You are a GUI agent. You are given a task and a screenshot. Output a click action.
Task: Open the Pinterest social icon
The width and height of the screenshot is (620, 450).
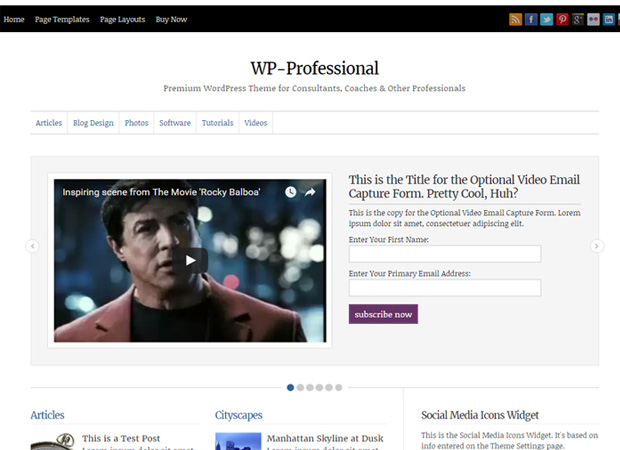coord(562,19)
